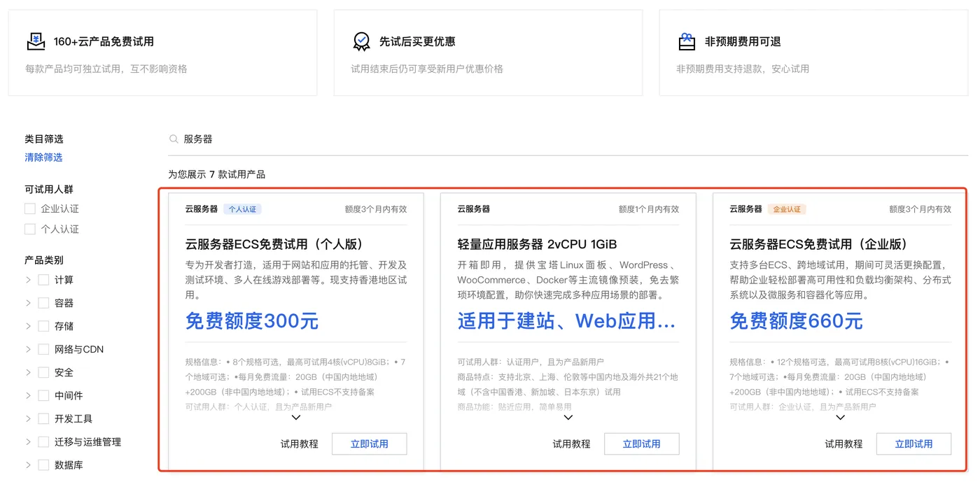Click 立即试用 on 轻量应用服务器 card
Image resolution: width=980 pixels, height=482 pixels.
click(x=641, y=444)
